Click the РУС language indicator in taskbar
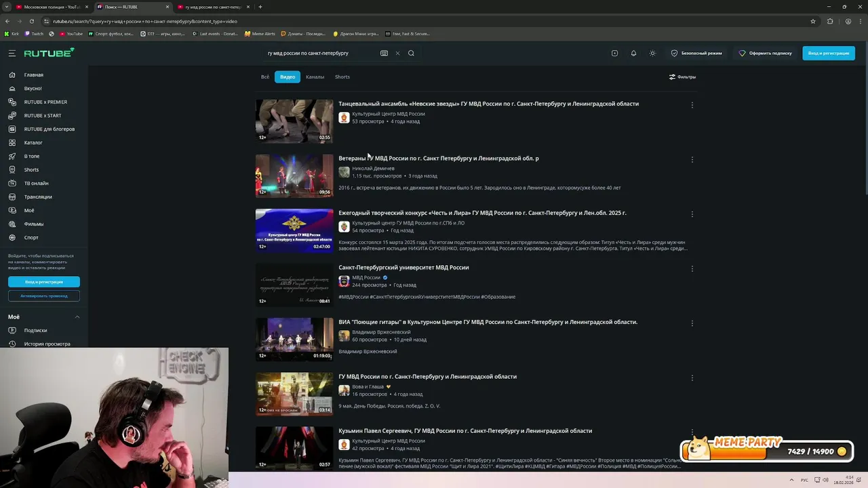 click(804, 480)
